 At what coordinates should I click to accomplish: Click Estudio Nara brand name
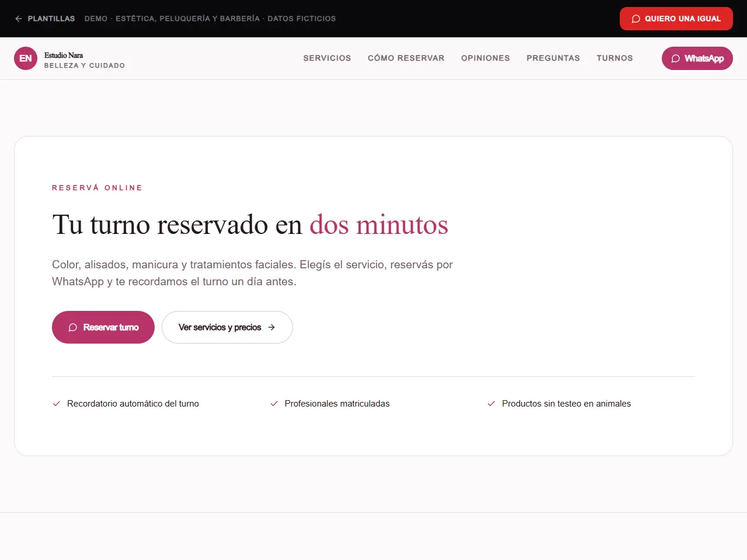64,55
